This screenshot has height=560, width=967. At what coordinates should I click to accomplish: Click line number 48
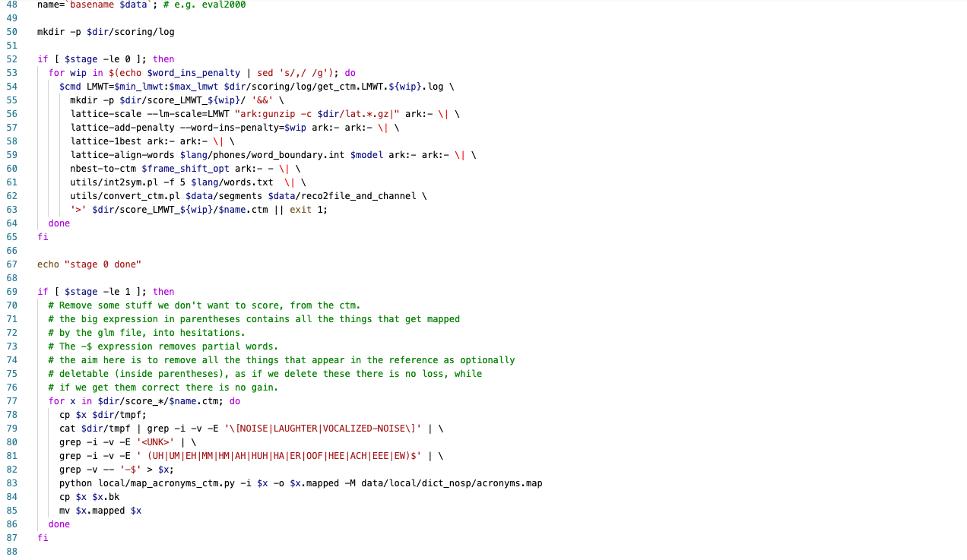[x=11, y=5]
